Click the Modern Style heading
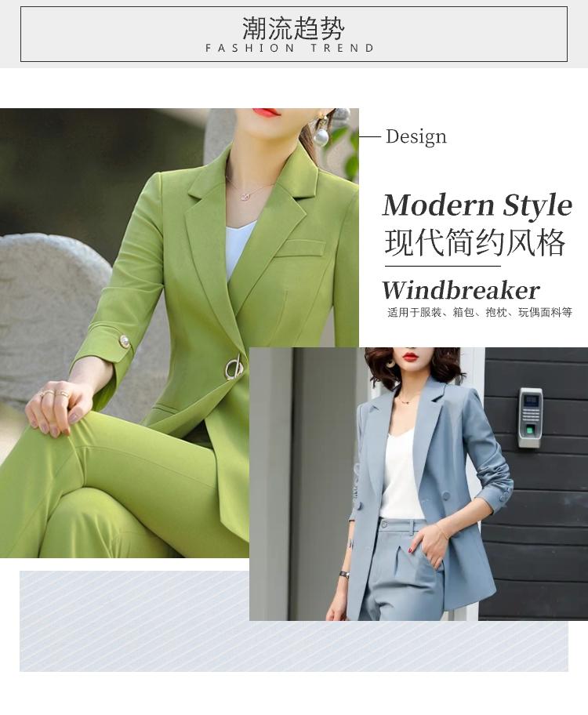 click(x=477, y=205)
